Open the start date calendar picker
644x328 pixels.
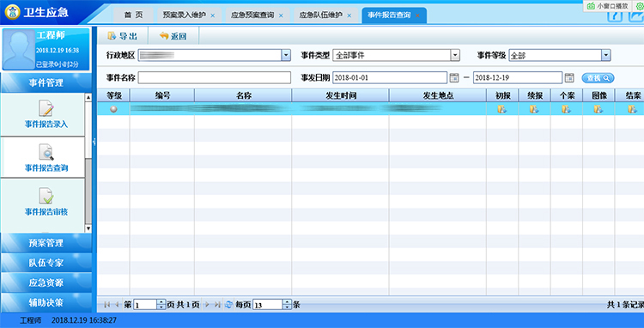(x=454, y=77)
